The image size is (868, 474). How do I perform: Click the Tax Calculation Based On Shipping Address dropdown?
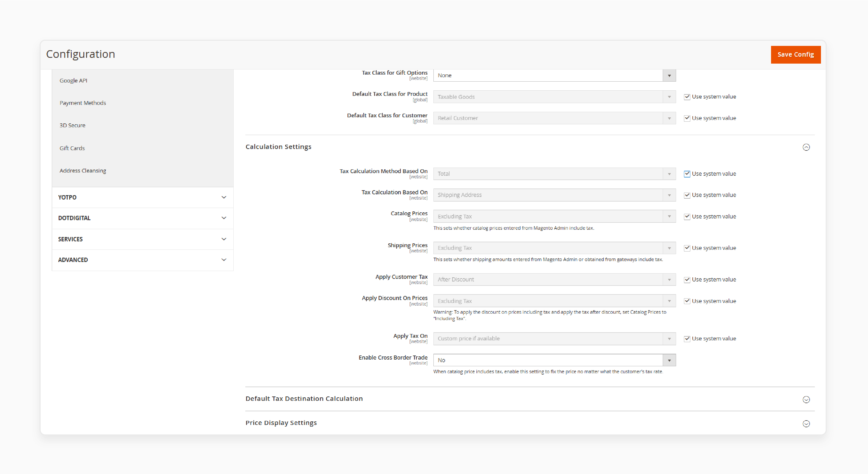click(554, 195)
